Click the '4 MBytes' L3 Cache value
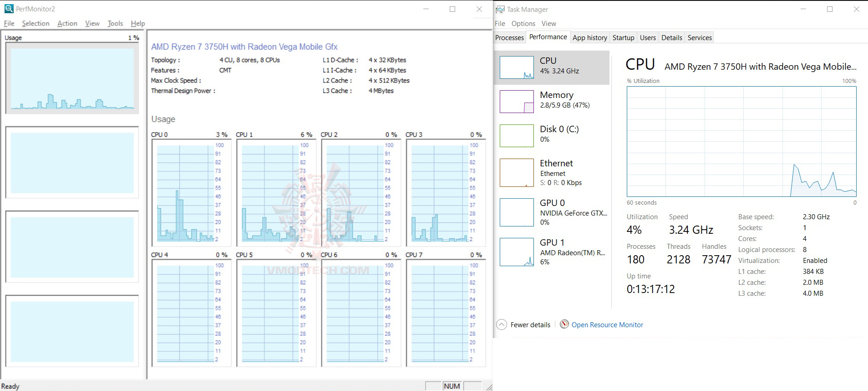The width and height of the screenshot is (868, 391). click(x=381, y=91)
